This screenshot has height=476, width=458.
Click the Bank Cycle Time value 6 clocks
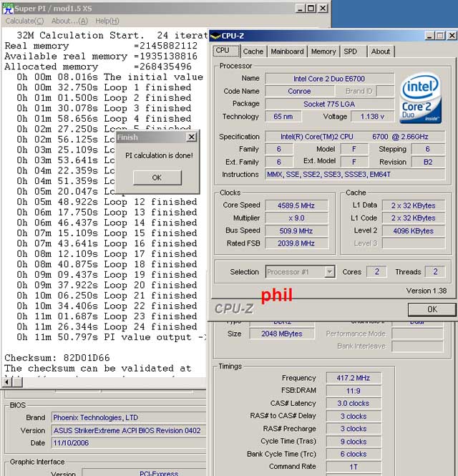point(354,454)
